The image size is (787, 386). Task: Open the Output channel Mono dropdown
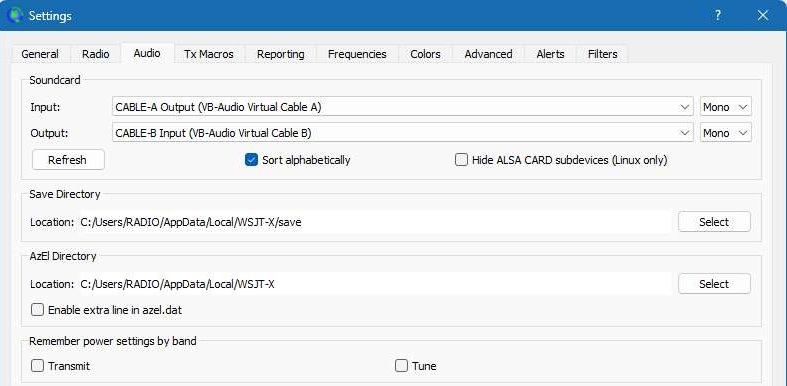pos(726,133)
